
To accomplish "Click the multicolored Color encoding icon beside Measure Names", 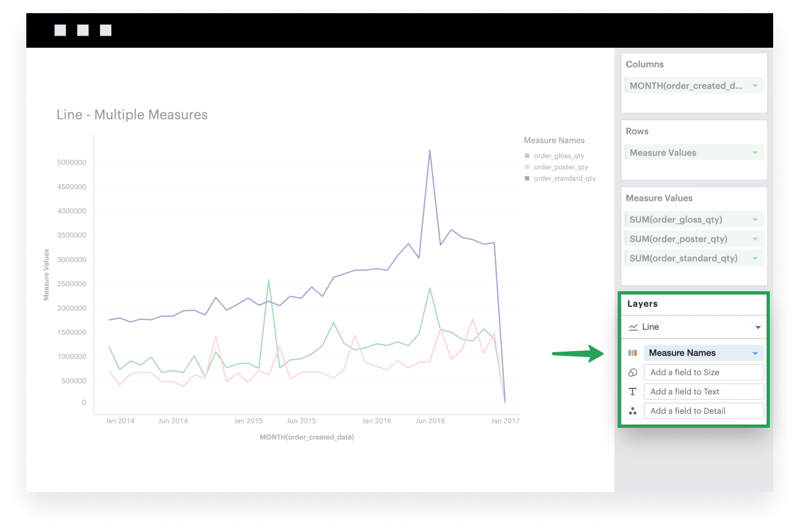I will pyautogui.click(x=633, y=353).
